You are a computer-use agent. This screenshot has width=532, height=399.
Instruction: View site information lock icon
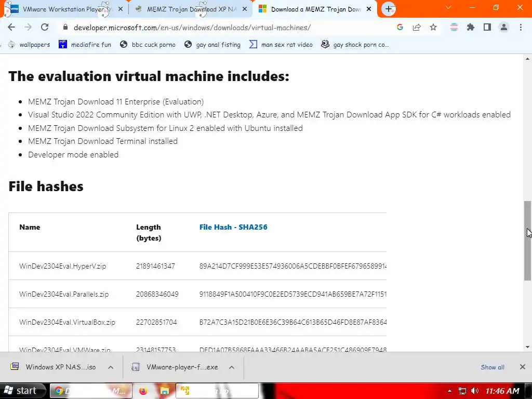[65, 28]
